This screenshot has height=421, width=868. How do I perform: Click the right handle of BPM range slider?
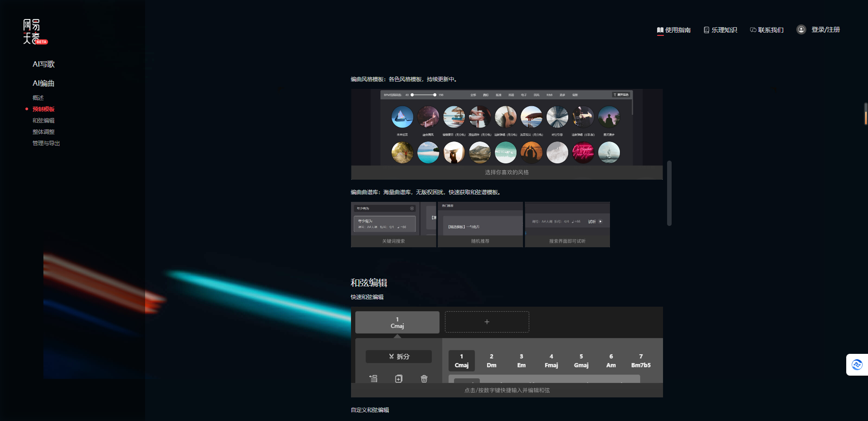point(434,95)
